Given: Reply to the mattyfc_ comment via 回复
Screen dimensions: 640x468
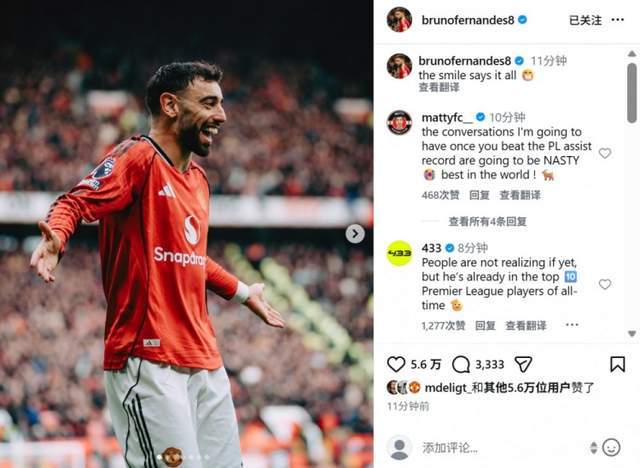Looking at the screenshot, I should tap(479, 195).
